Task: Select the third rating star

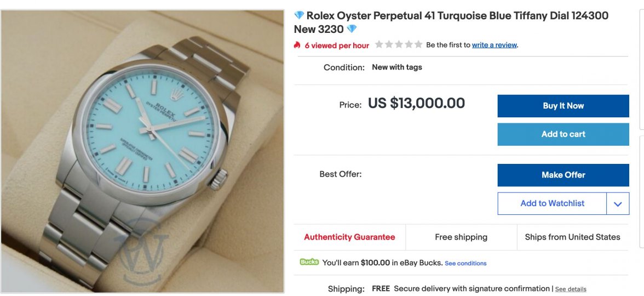Action: click(x=399, y=45)
